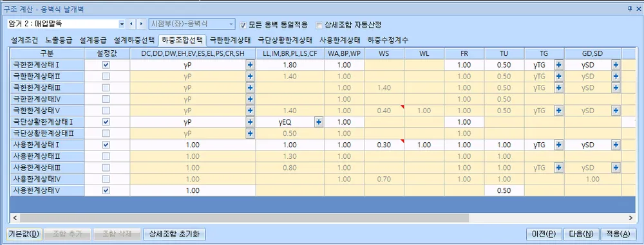Click the horizontal scrollbar thumb
Viewport: 644px width, 245px height.
244,217
